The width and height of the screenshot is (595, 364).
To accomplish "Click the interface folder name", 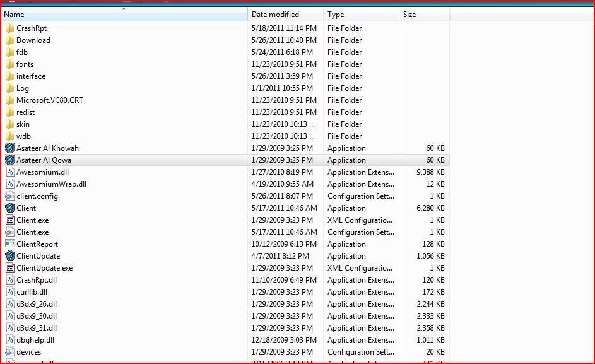I will 31,76.
